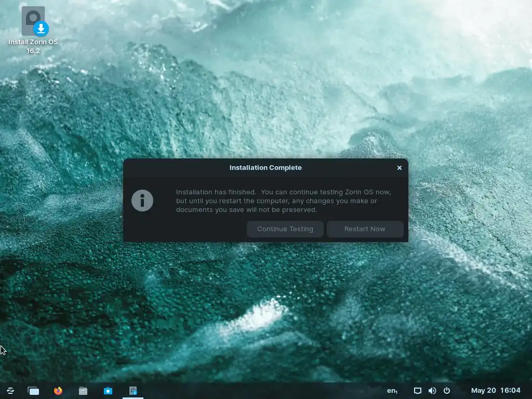This screenshot has height=399, width=532.
Task: Open the en keyboard layout indicator
Action: (392, 391)
